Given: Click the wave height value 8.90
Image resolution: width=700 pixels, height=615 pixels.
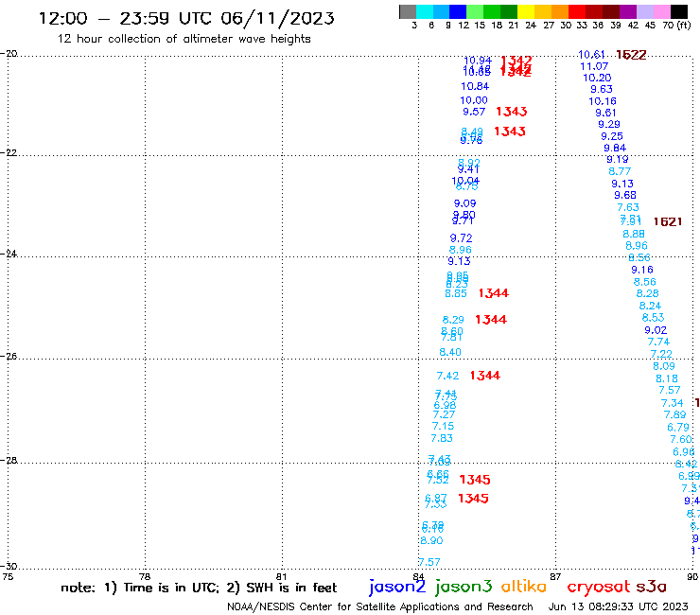Looking at the screenshot, I should [x=431, y=541].
